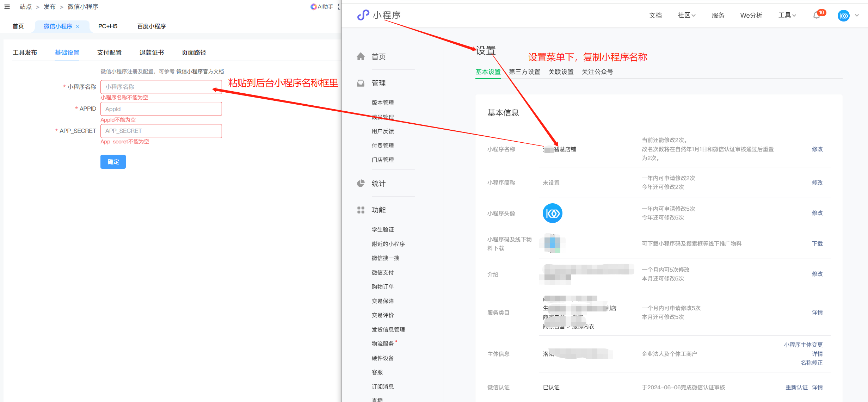The image size is (868, 402).
Task: Open 发货信息管理 in sidebar
Action: click(x=388, y=329)
